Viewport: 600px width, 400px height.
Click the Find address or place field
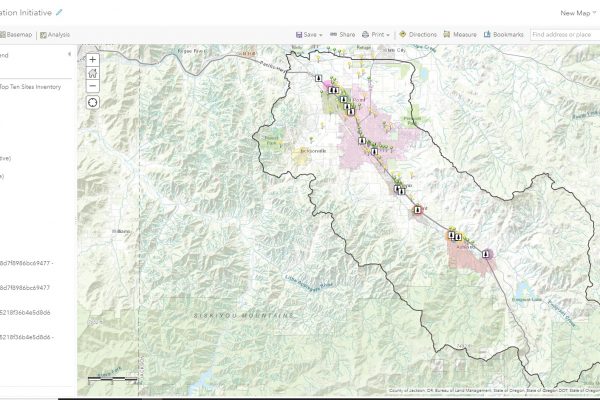[564, 34]
